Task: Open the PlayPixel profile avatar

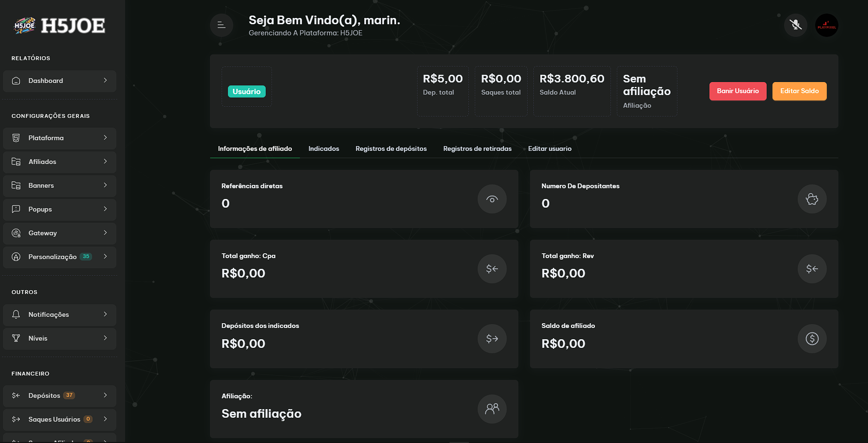Action: tap(827, 25)
